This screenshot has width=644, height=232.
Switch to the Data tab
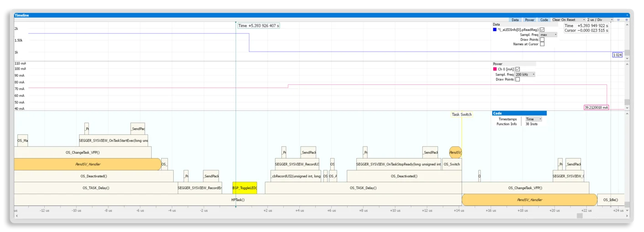[515, 20]
